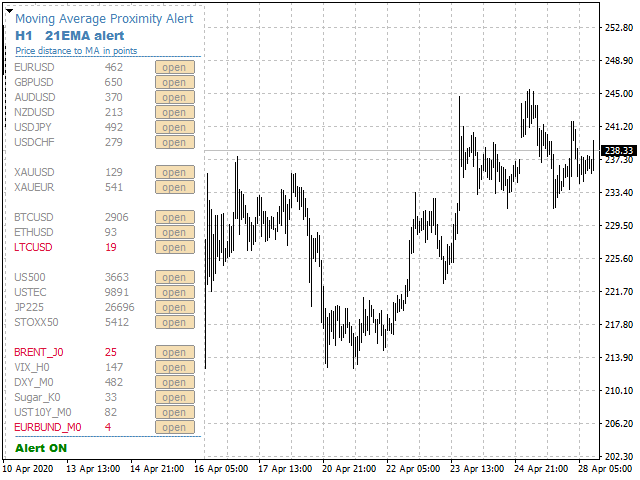
Task: Open the LTCUSD chart button
Action: coord(175,247)
